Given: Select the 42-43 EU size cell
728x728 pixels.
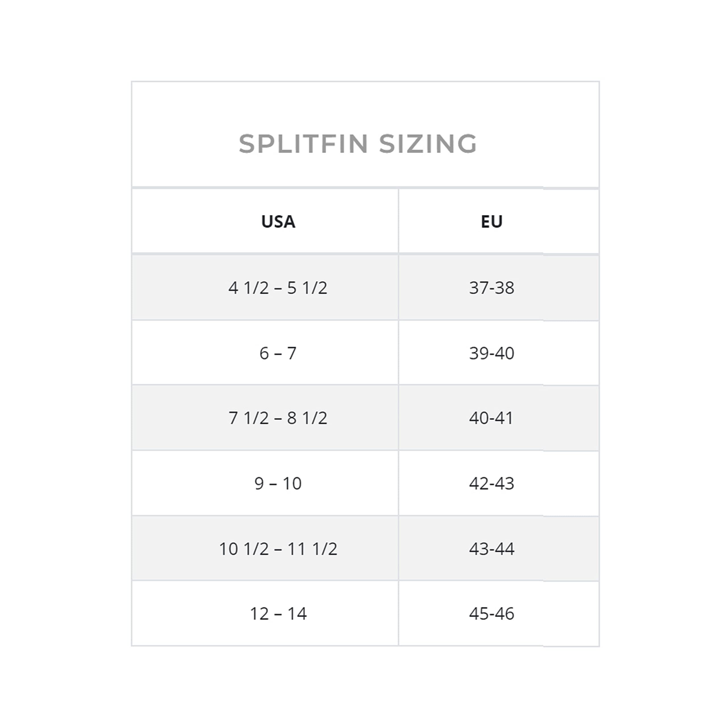Looking at the screenshot, I should pyautogui.click(x=499, y=483).
